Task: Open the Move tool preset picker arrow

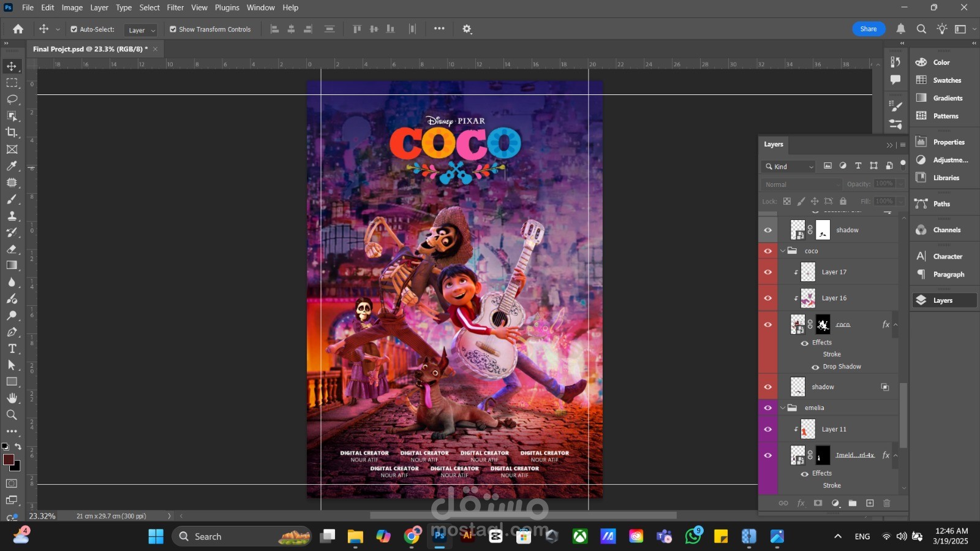Action: pyautogui.click(x=58, y=29)
